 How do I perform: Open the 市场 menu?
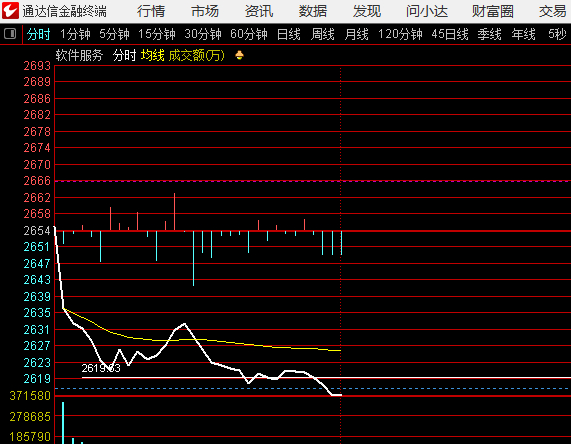[x=205, y=11]
